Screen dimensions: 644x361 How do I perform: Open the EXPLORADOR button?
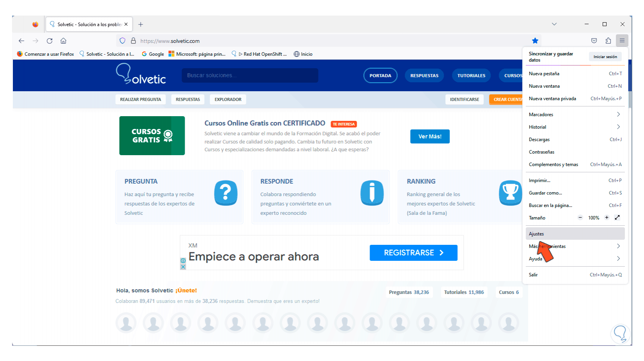[228, 99]
